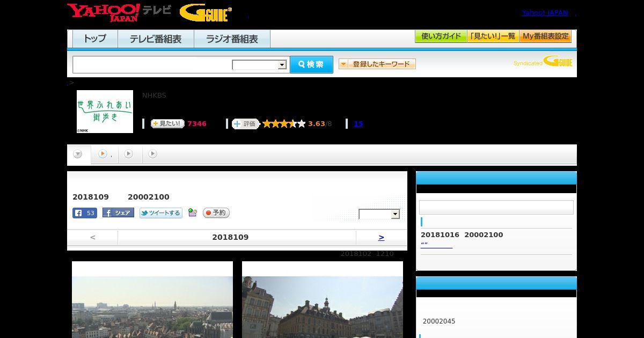The height and width of the screenshot is (338, 644).
Task: Open the 使い方ガイド button
Action: point(441,36)
